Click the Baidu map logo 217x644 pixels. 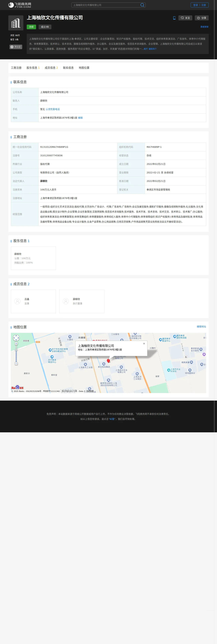[x=17, y=387]
